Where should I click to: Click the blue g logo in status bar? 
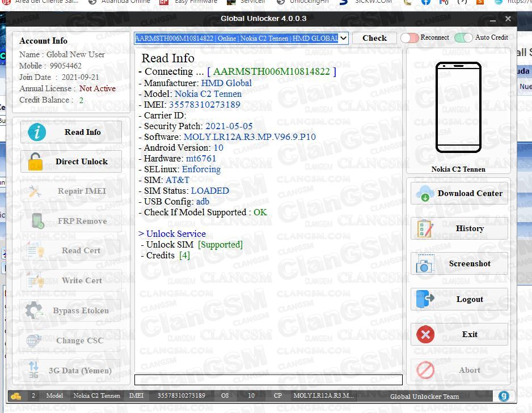504,396
